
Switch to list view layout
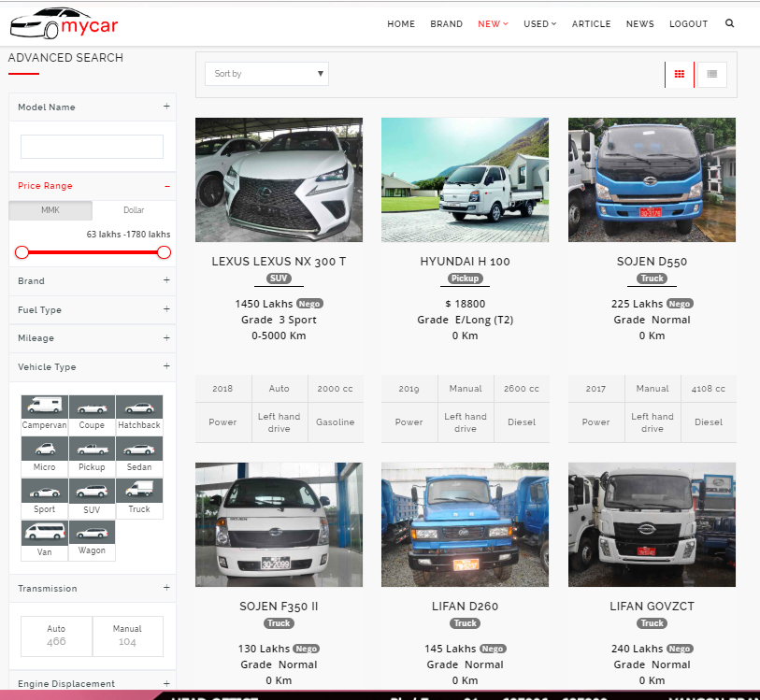pos(712,74)
